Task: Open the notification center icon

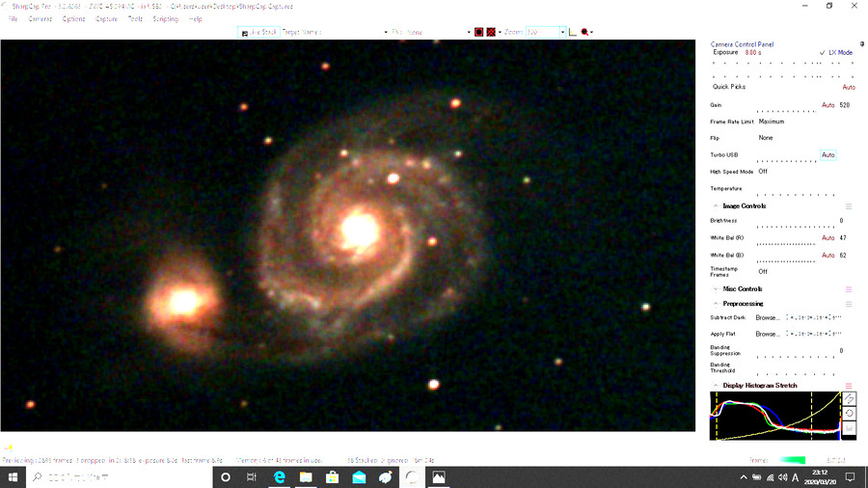Action: (x=851, y=477)
